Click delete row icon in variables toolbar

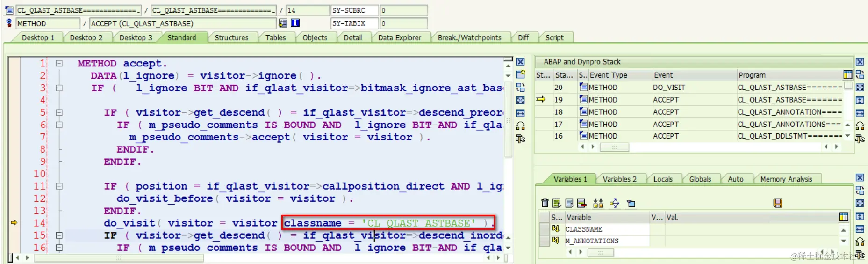pyautogui.click(x=581, y=203)
